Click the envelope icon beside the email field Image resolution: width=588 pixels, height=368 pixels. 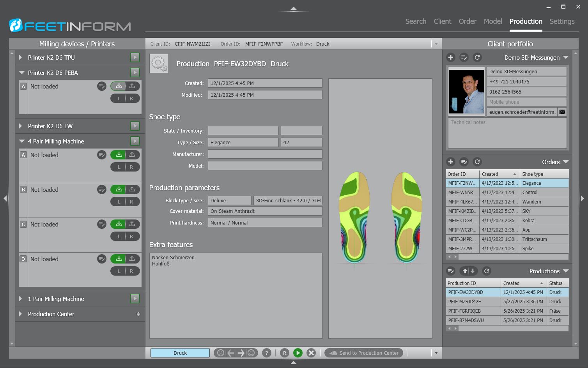[562, 112]
